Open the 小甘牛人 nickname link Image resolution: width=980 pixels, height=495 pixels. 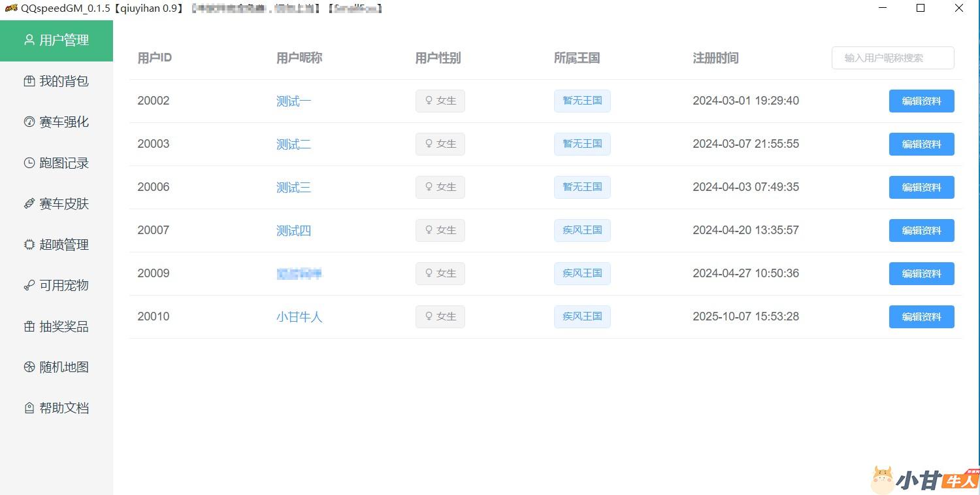pyautogui.click(x=299, y=317)
